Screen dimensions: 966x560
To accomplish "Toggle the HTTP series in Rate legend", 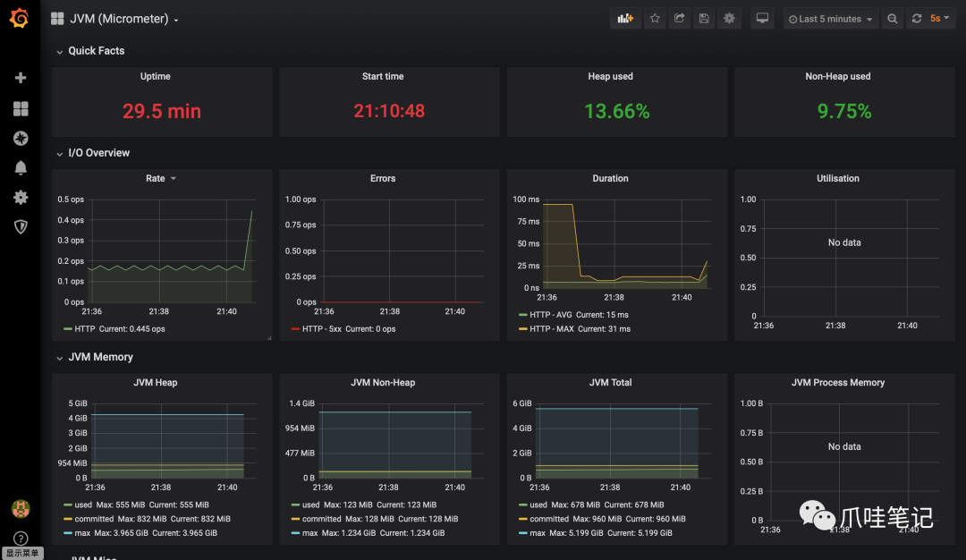I will point(84,329).
